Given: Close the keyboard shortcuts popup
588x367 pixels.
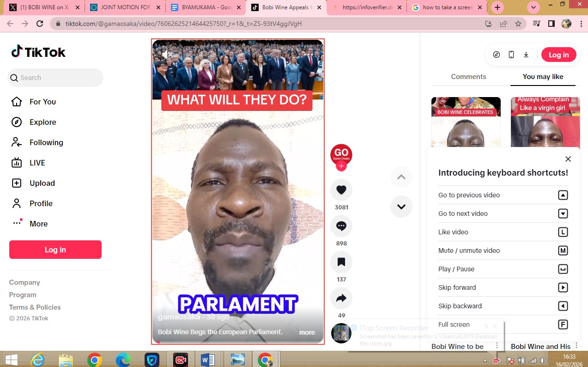Looking at the screenshot, I should coord(568,159).
